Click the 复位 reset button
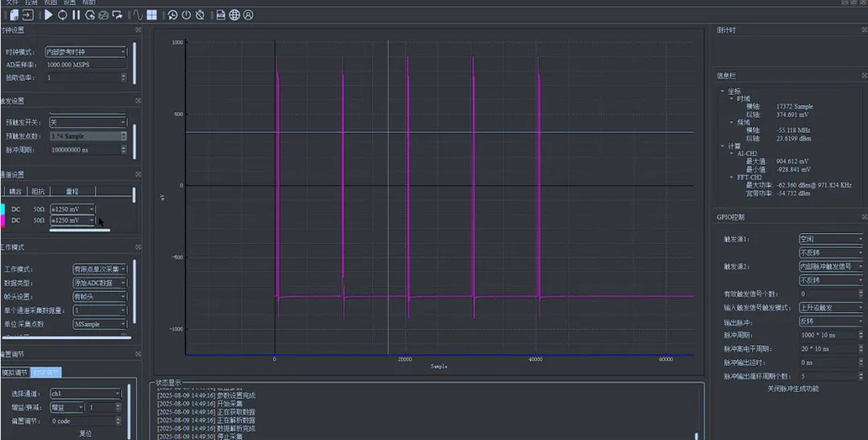868x440 pixels. coord(85,433)
